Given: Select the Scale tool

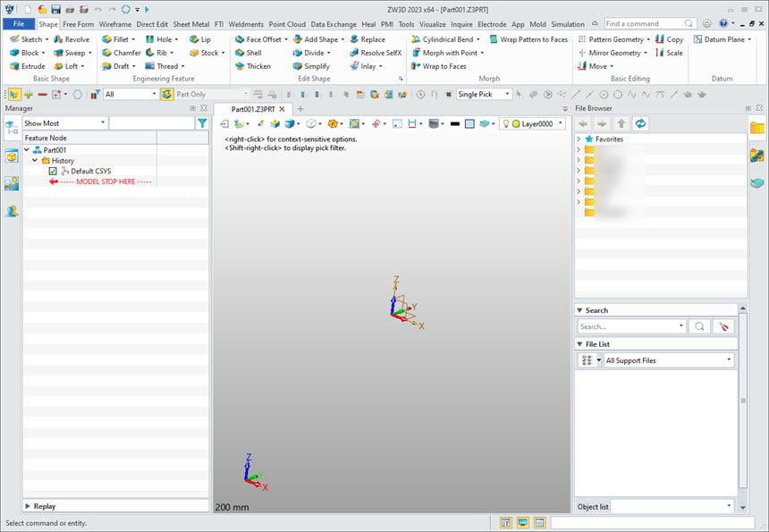Looking at the screenshot, I should point(670,53).
